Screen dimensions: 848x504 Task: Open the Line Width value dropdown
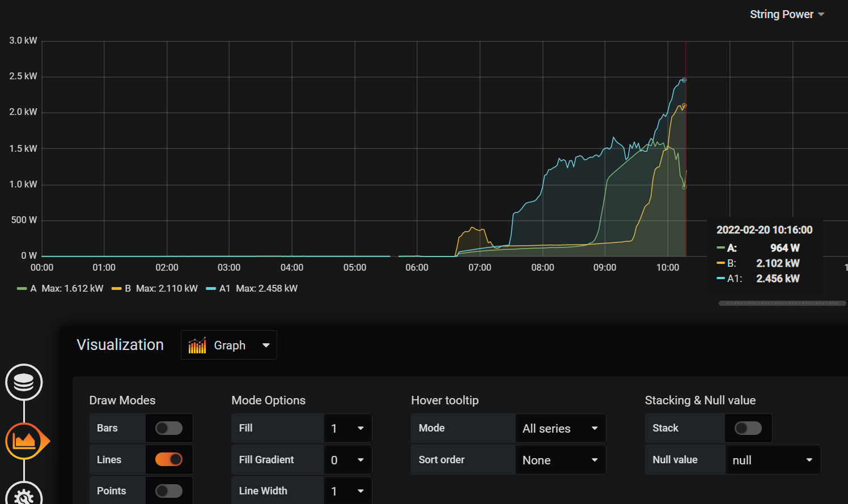click(347, 490)
